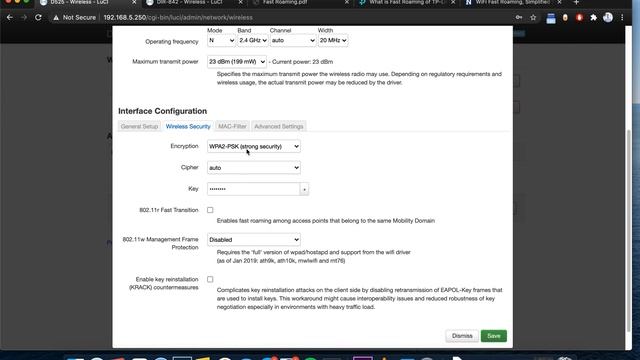Switch to the General Setup tab
This screenshot has height=360, width=640.
139,127
